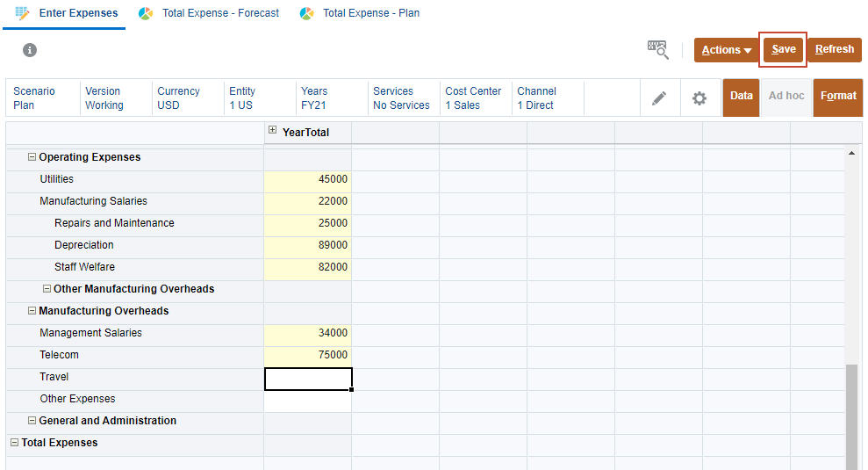Select the Travel YearTotal input cell
This screenshot has width=868, height=470.
coord(308,380)
